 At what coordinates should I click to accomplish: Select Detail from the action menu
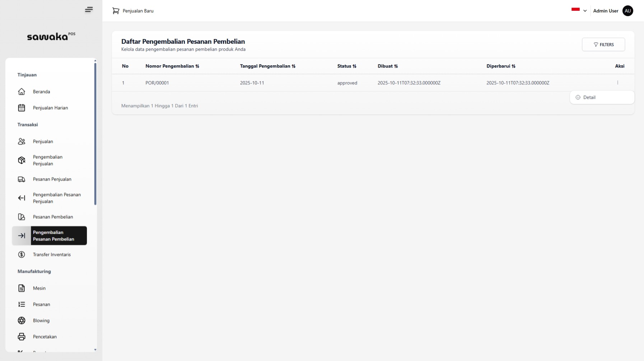click(589, 98)
